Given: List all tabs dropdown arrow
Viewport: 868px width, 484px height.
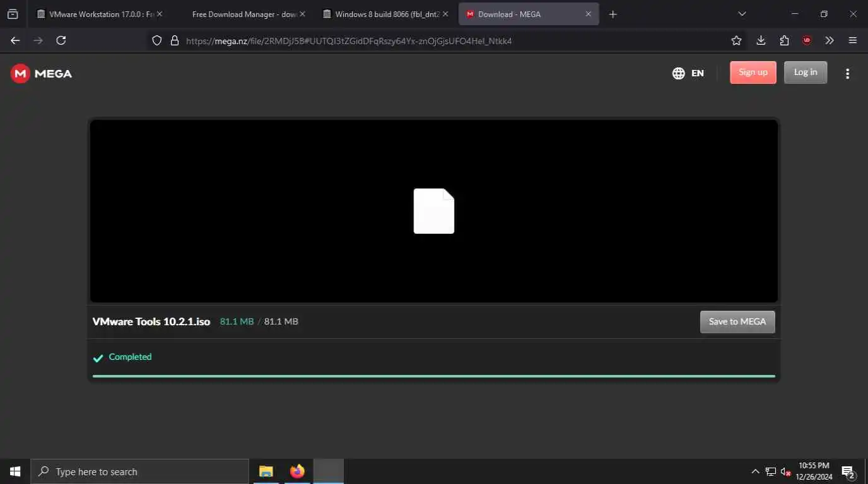Looking at the screenshot, I should (x=742, y=14).
